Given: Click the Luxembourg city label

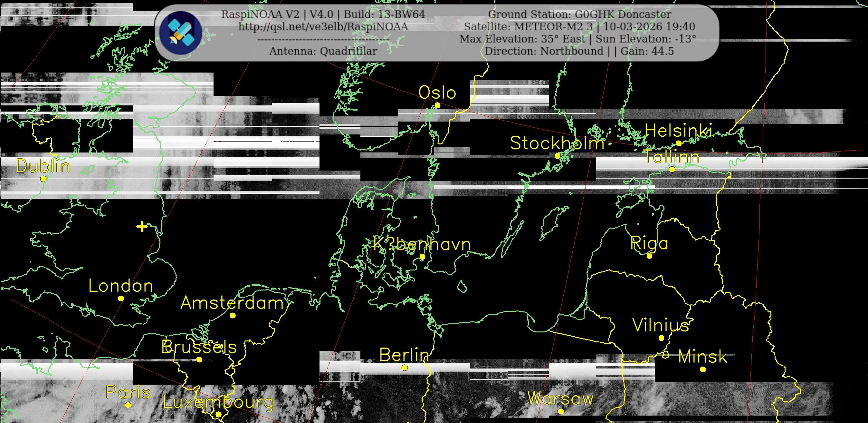Looking at the screenshot, I should coord(218,402).
